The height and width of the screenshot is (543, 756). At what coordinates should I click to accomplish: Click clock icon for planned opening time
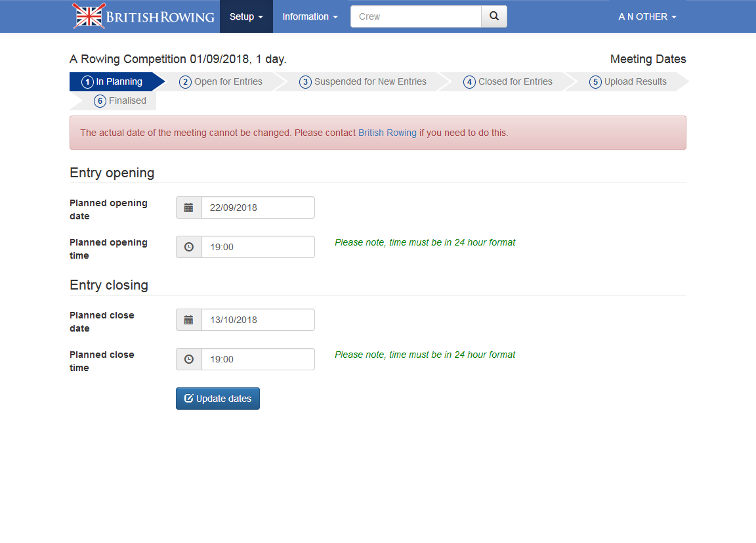(189, 247)
